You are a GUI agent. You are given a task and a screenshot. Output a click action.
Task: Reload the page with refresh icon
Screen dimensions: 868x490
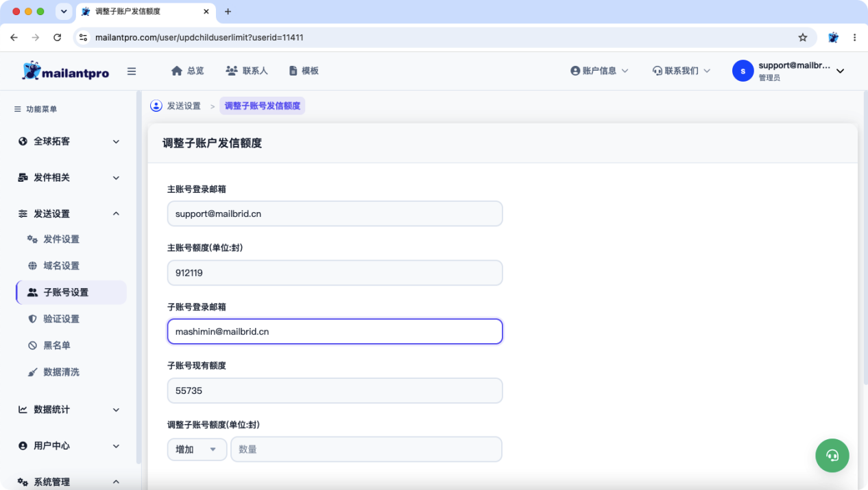pyautogui.click(x=57, y=38)
